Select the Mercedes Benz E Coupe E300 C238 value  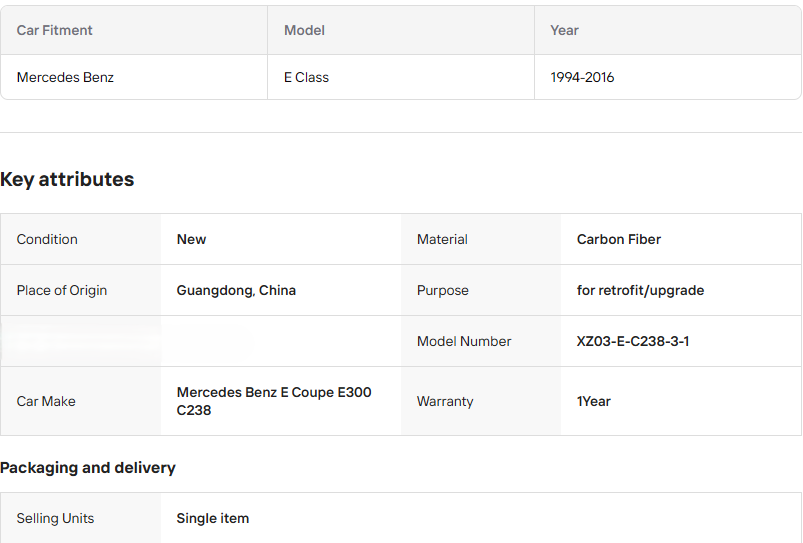(x=273, y=401)
